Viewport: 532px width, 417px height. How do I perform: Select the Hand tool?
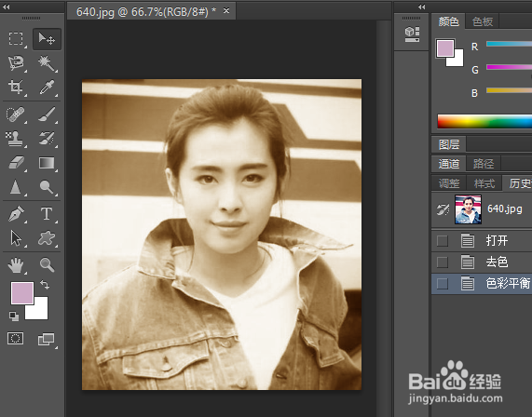tap(16, 265)
